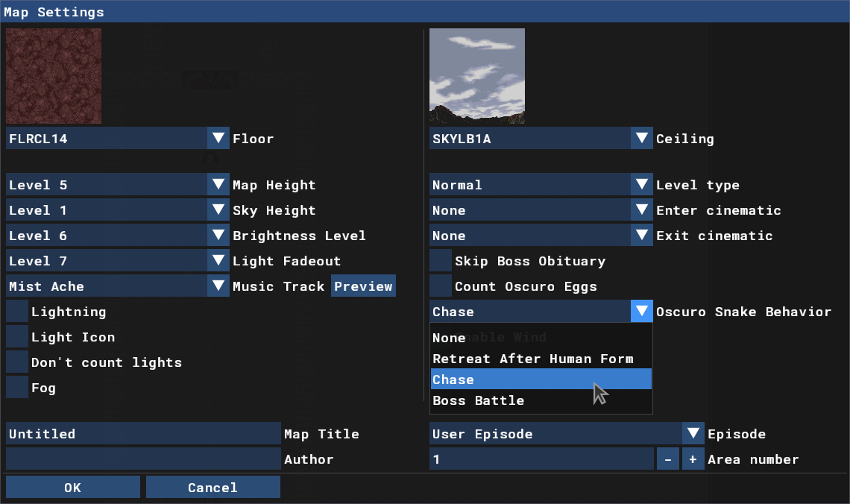
Task: Collapse the Oscuro Snake Behavior dropdown arrow
Action: coord(642,311)
